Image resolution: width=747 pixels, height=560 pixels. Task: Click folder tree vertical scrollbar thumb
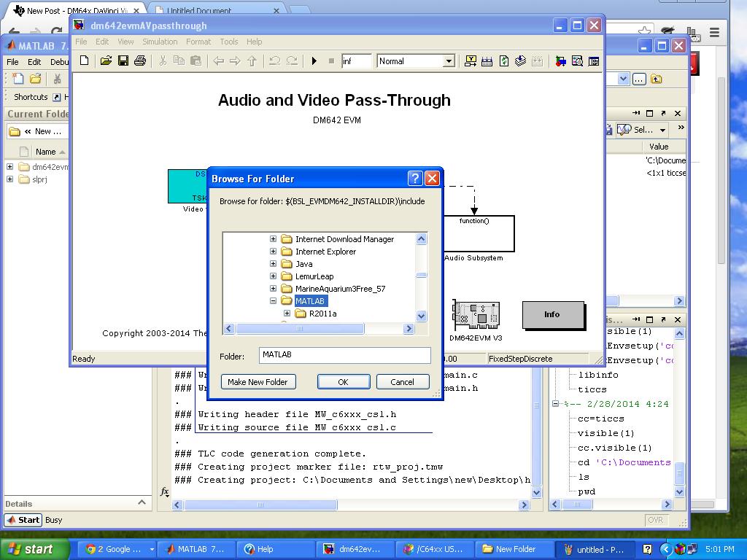pyautogui.click(x=421, y=275)
